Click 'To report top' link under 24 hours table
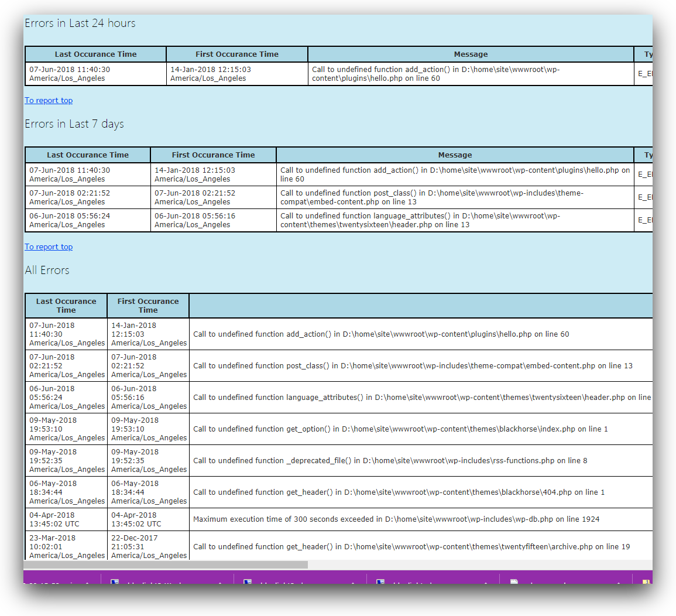This screenshot has height=616, width=676. coord(49,101)
